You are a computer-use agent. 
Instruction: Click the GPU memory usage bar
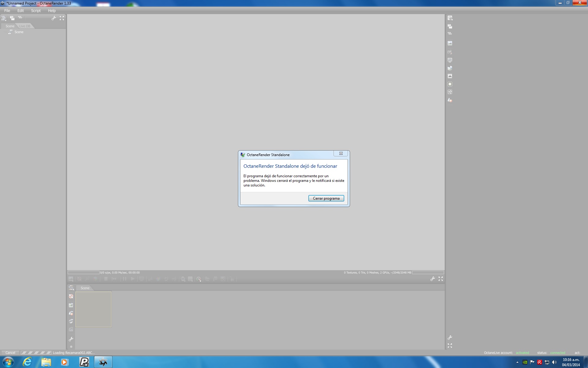(428, 272)
